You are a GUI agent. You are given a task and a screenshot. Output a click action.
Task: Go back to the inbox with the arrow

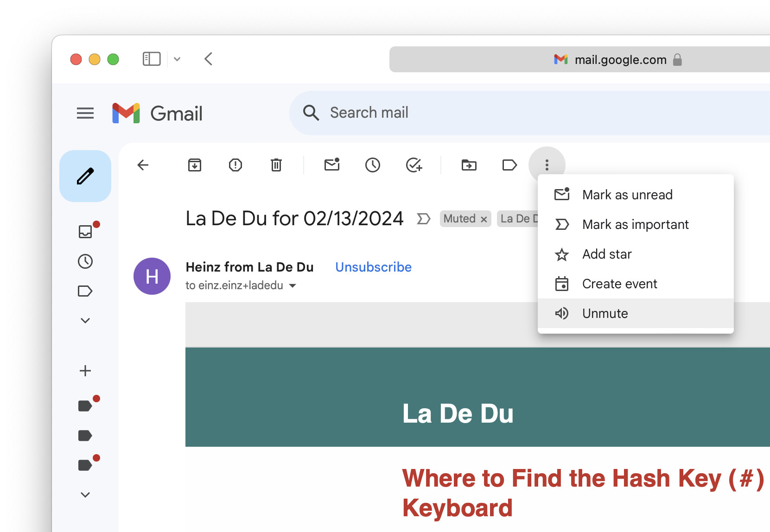143,165
